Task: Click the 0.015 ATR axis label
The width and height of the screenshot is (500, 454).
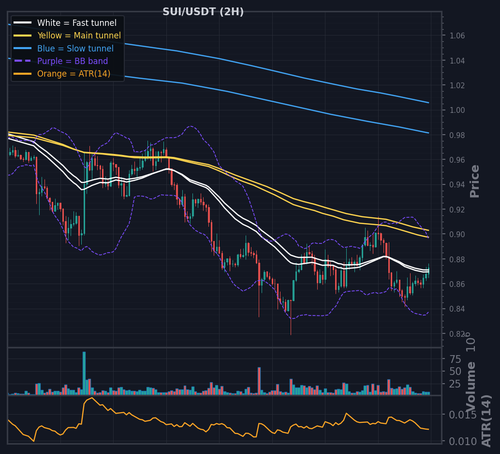Action: click(463, 415)
